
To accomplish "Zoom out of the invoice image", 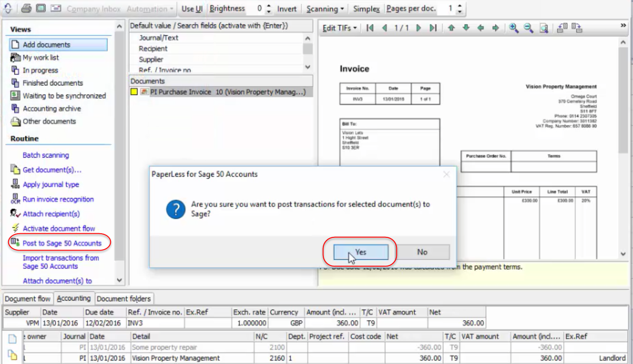I will pyautogui.click(x=529, y=28).
